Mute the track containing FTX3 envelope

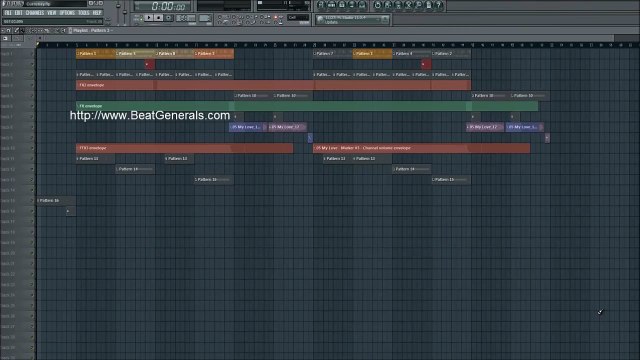[33, 148]
